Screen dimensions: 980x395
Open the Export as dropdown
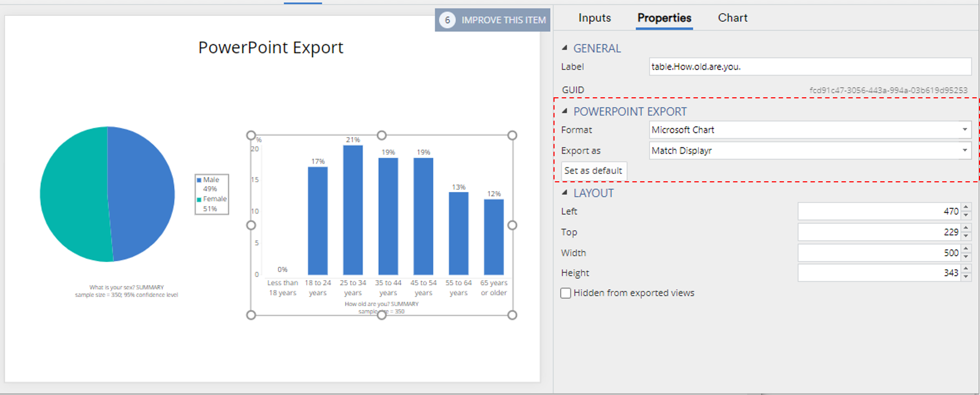coord(810,150)
